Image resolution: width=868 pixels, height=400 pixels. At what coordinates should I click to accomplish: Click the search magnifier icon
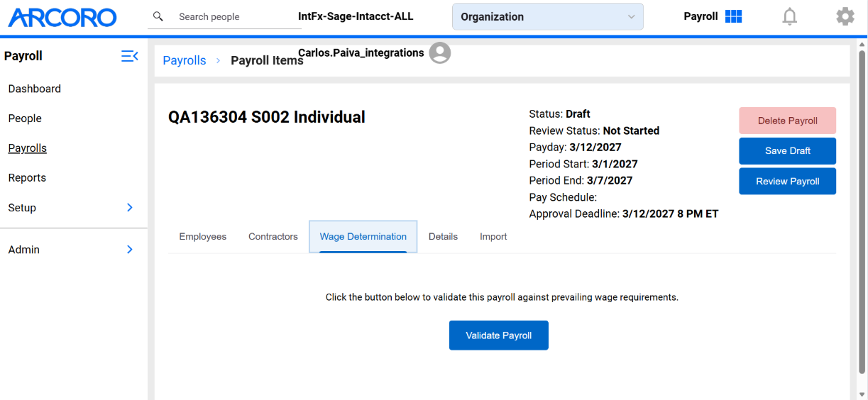[158, 16]
